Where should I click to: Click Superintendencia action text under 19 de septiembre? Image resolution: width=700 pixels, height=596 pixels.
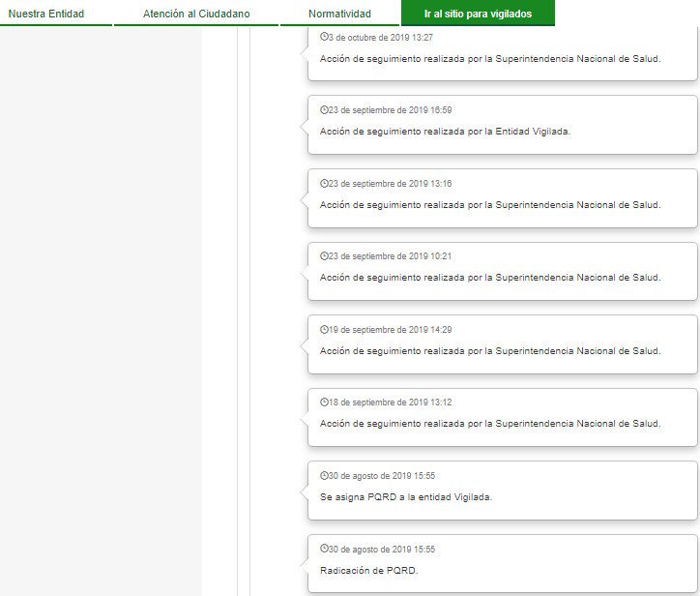pyautogui.click(x=490, y=350)
